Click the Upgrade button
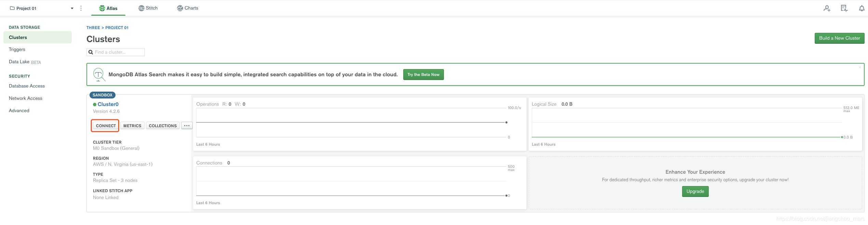The height and width of the screenshot is (225, 868). 695,191
